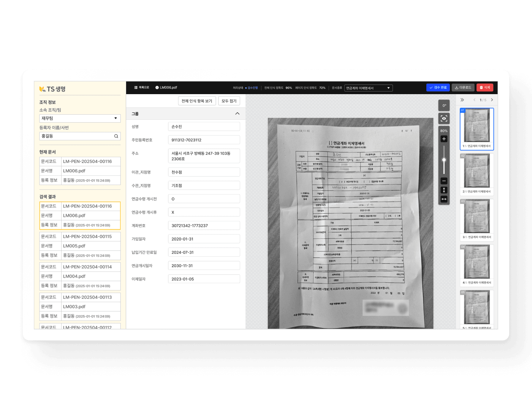Click LM004.pdf in search results
This screenshot has width=532, height=410.
click(x=74, y=276)
